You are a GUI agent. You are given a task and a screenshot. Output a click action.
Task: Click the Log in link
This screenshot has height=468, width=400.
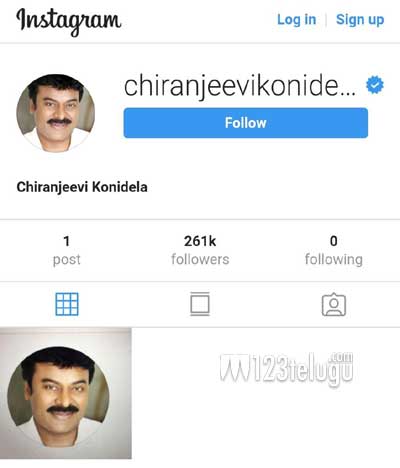pos(297,20)
